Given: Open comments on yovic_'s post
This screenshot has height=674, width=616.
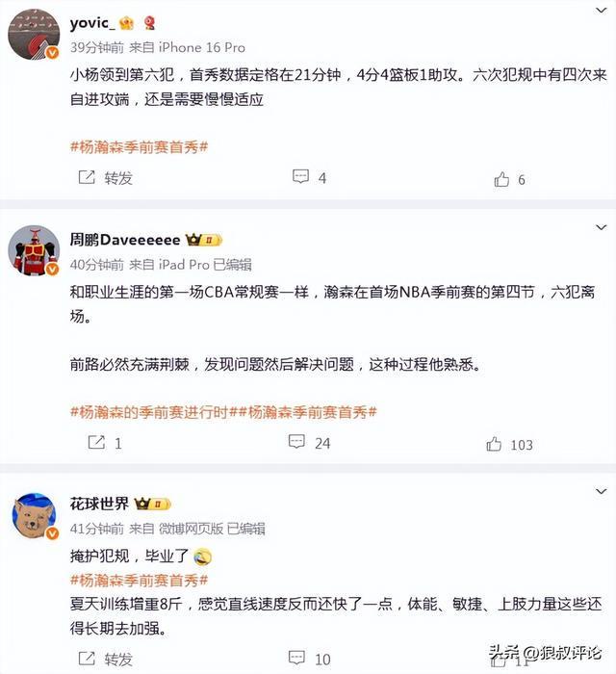Looking at the screenshot, I should coord(300,176).
